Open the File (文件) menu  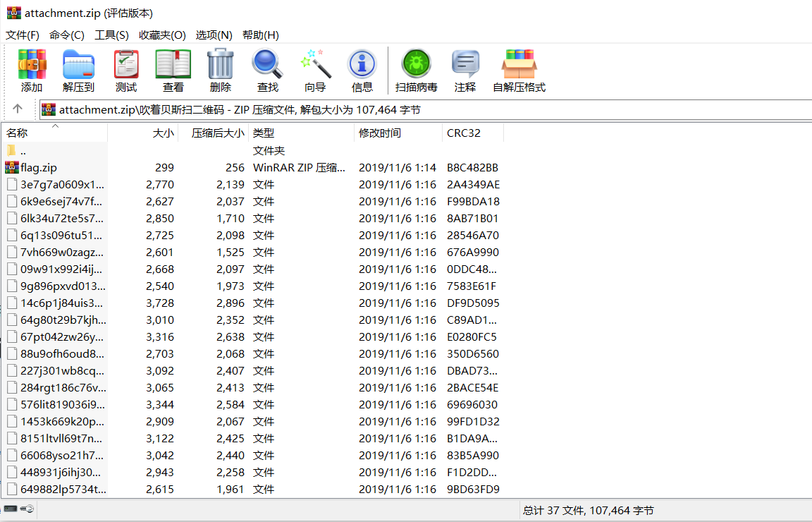23,35
